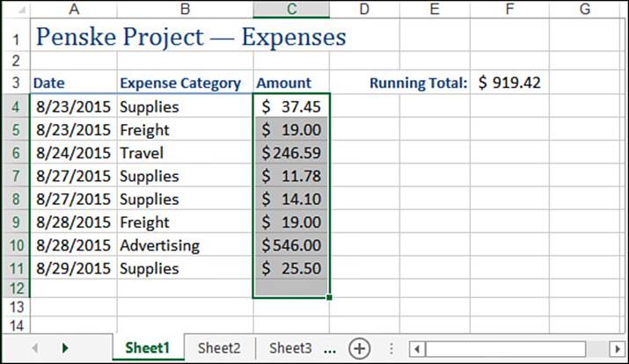Click the $ 25.50 amount cell
Screen dimensions: 629x364
pyautogui.click(x=291, y=268)
